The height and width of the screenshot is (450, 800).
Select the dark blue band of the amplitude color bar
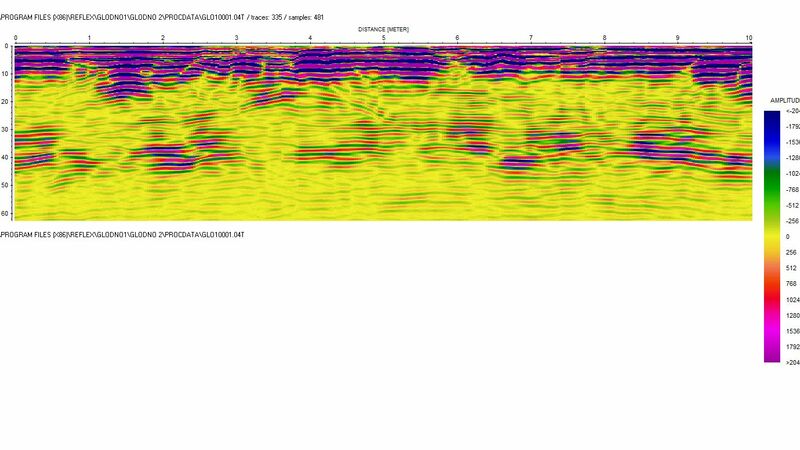tap(771, 130)
